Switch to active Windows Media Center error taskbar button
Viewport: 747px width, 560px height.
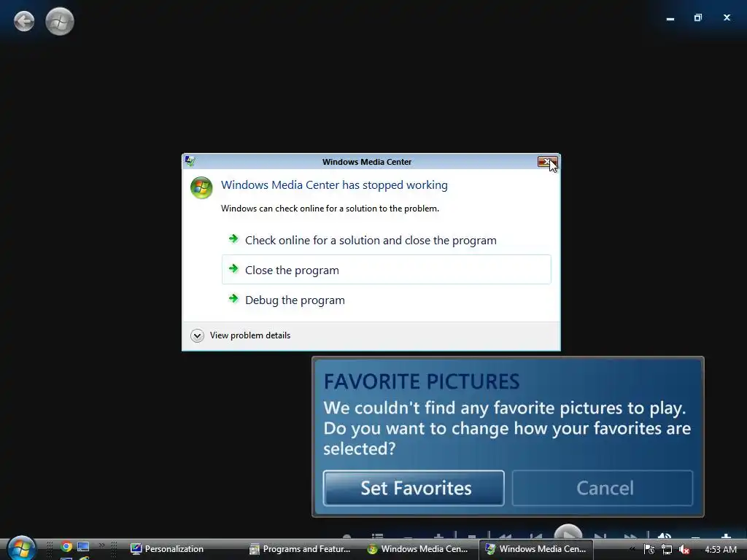coord(536,549)
